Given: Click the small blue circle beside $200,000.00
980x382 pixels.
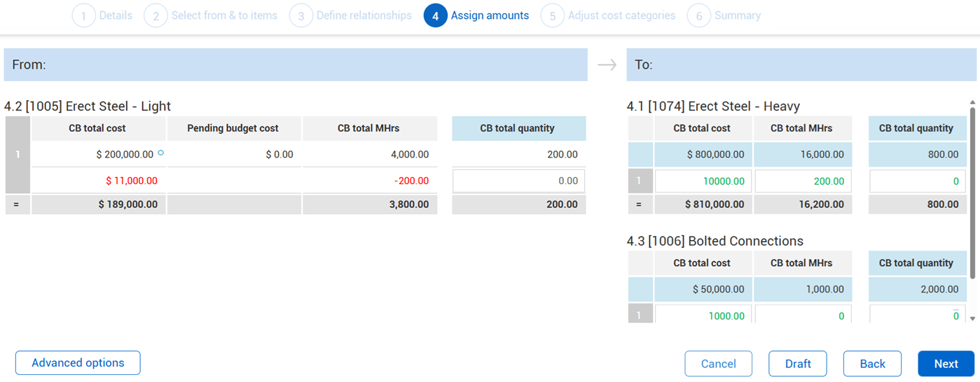Looking at the screenshot, I should click(x=161, y=153).
